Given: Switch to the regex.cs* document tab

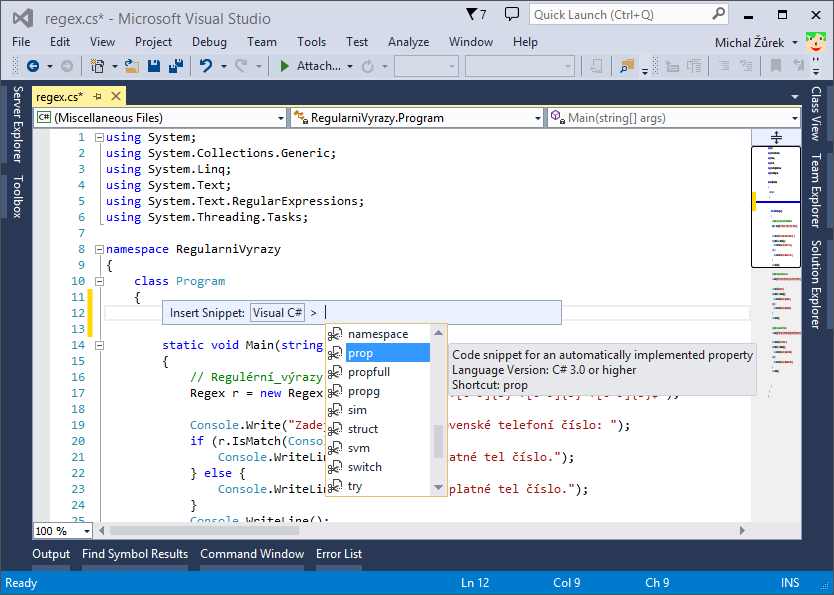Looking at the screenshot, I should [60, 98].
